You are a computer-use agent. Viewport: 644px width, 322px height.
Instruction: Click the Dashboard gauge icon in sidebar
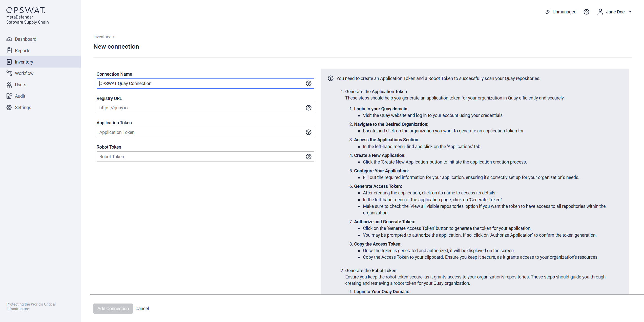[9, 39]
